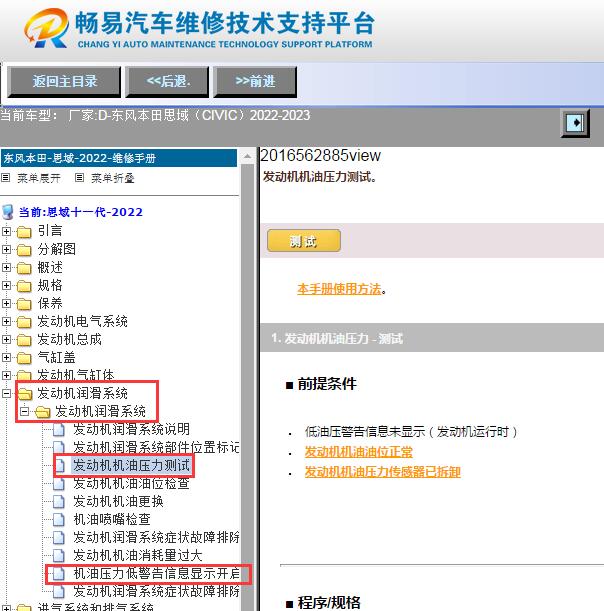
Task: Collapse the nested 发动机润滑系统 subfolder
Action: pyautogui.click(x=25, y=411)
